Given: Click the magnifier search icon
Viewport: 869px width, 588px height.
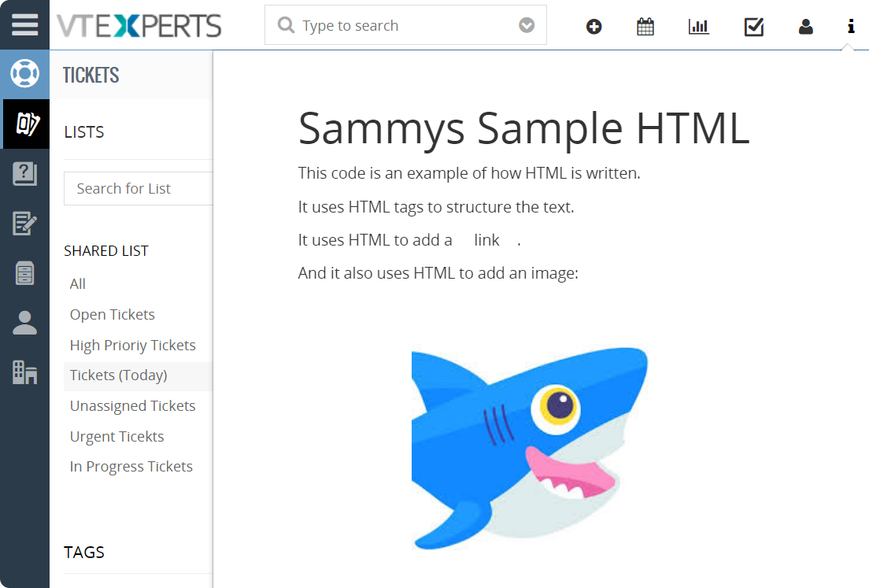Looking at the screenshot, I should pos(286,25).
